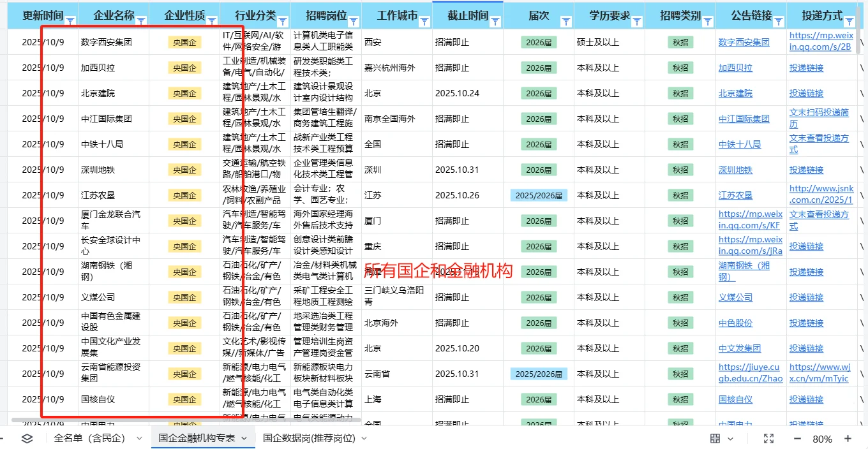Select 2025/2026届 tag in 江苏农垦 row
This screenshot has width=868, height=449.
[x=539, y=195]
